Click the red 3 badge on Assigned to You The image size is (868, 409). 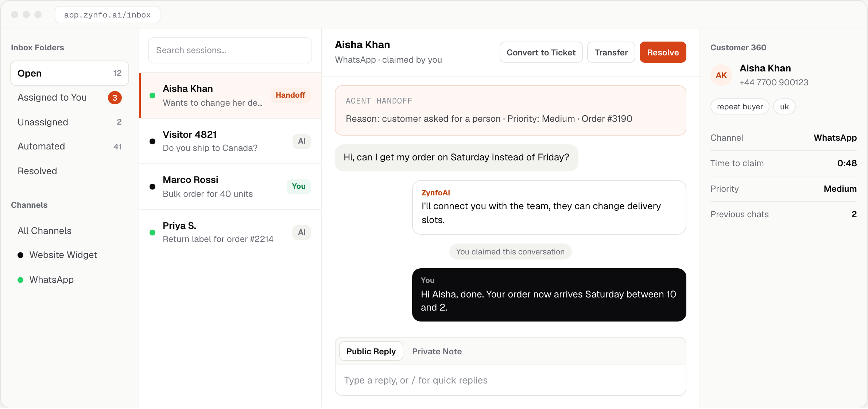[x=115, y=98]
